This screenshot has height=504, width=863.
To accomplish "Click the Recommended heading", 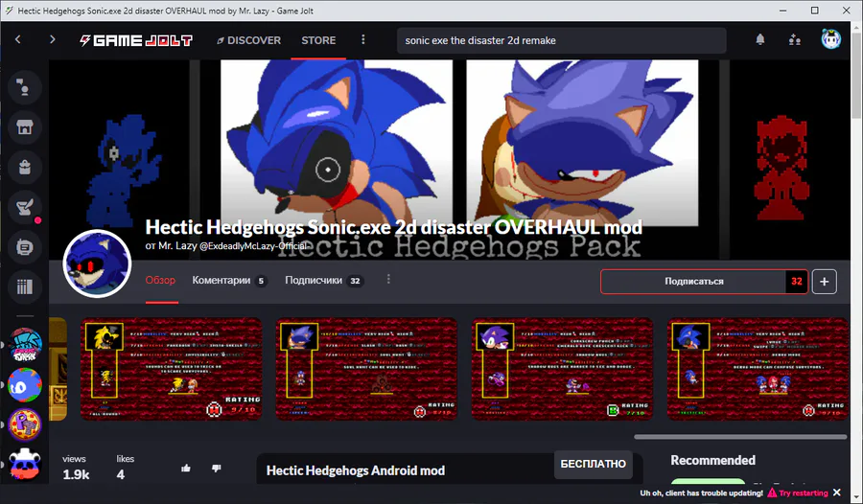I will coord(712,460).
